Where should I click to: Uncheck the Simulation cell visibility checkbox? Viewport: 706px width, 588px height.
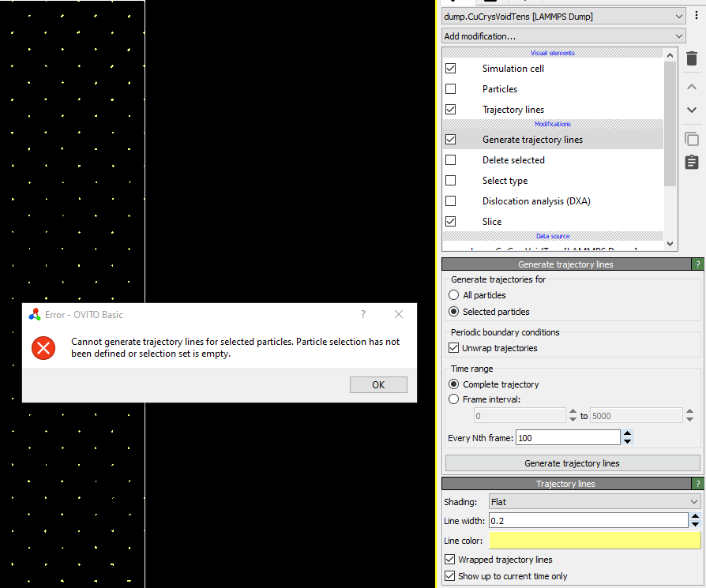pyautogui.click(x=450, y=69)
